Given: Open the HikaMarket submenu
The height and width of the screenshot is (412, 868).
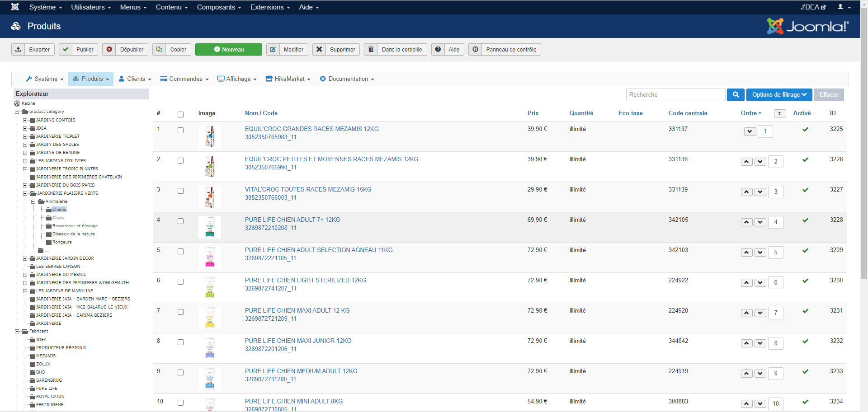Looking at the screenshot, I should 288,79.
